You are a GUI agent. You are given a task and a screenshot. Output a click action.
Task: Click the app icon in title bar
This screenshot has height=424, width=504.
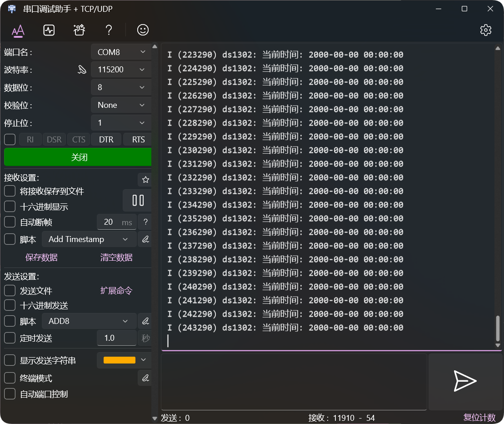(11, 9)
